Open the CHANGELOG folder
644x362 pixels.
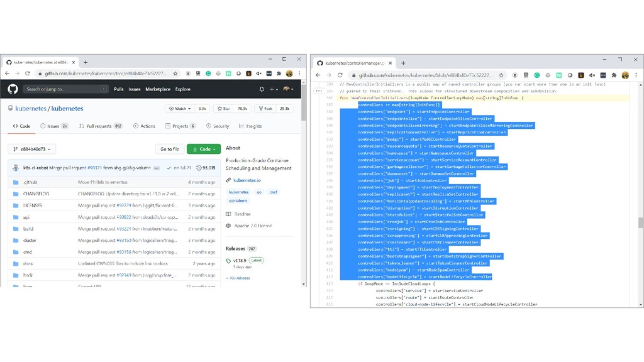(36, 194)
